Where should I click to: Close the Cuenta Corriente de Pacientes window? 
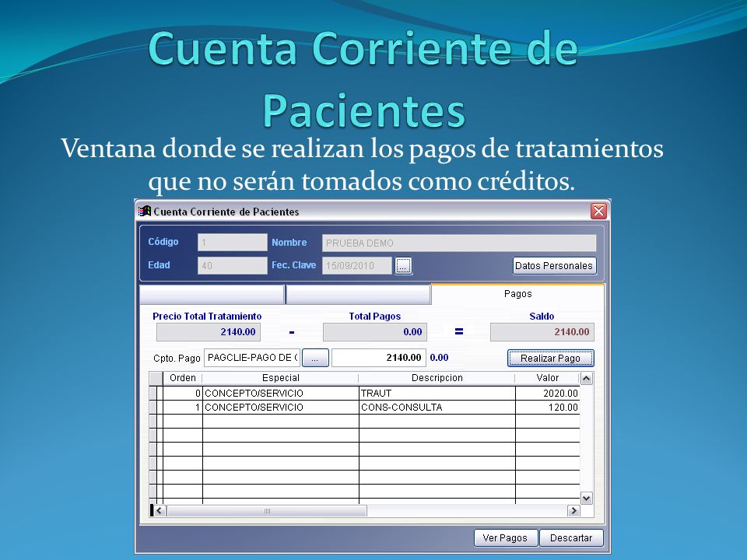pyautogui.click(x=598, y=211)
